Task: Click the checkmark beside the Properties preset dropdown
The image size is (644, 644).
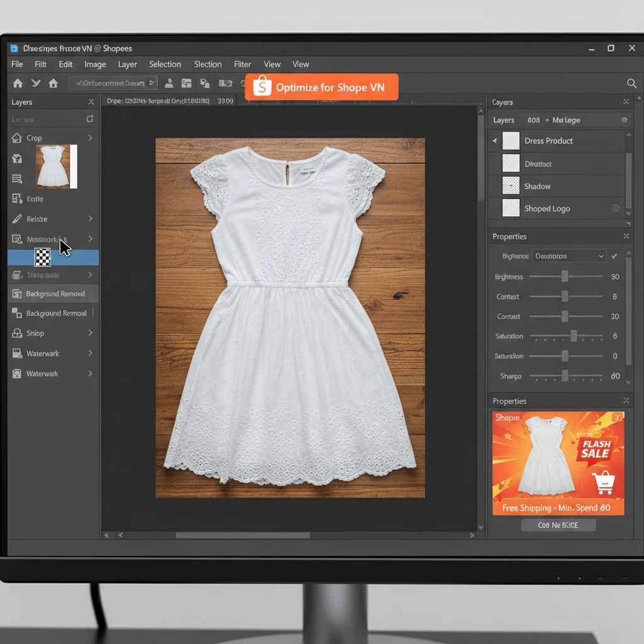Action: click(614, 256)
